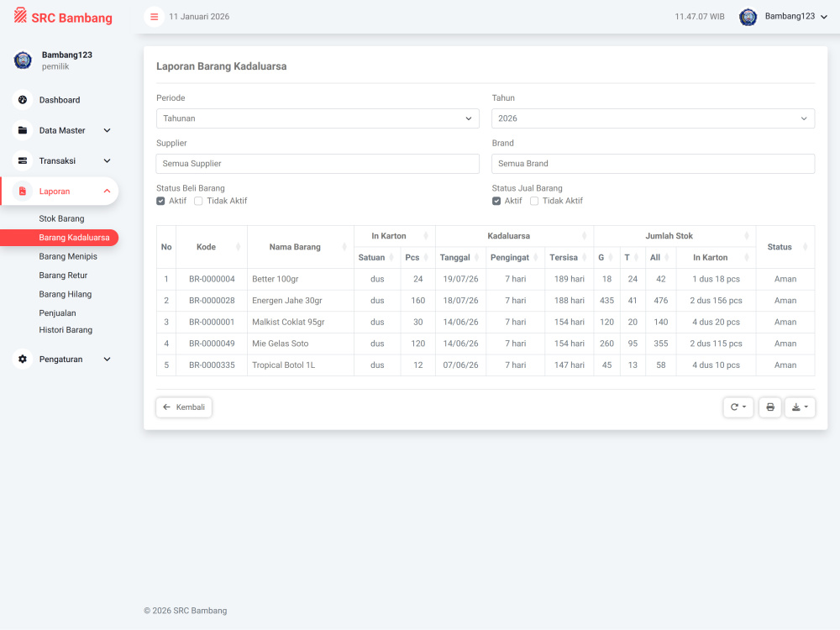Image resolution: width=840 pixels, height=630 pixels.
Task: Click the Tropical Botol 1L row name
Action: click(283, 365)
